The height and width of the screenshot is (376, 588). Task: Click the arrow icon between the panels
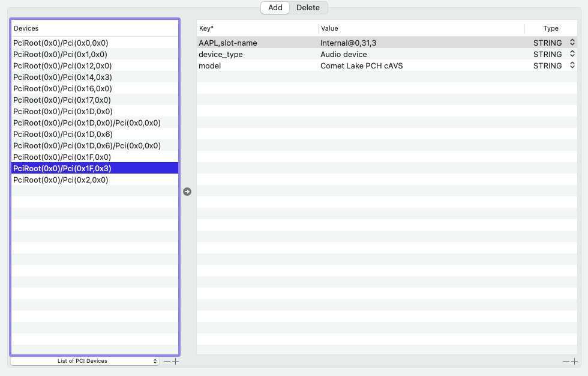coord(187,192)
